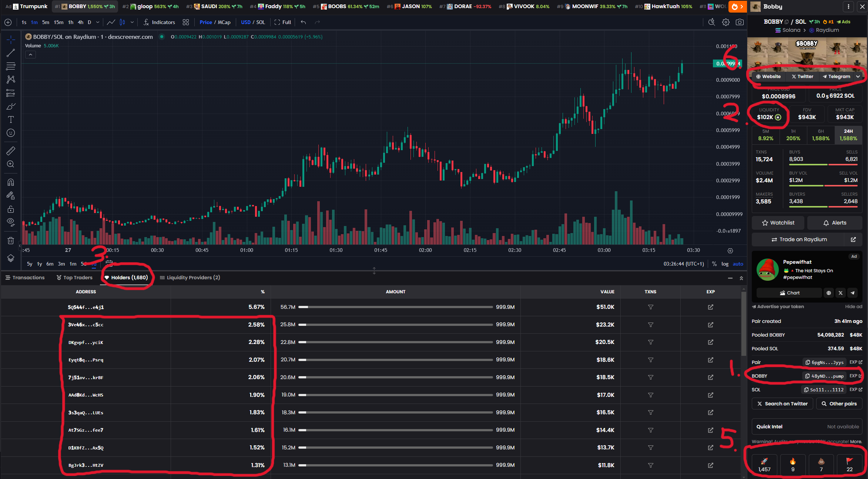Select the 5M price change tab
Image resolution: width=868 pixels, height=479 pixels.
point(765,135)
